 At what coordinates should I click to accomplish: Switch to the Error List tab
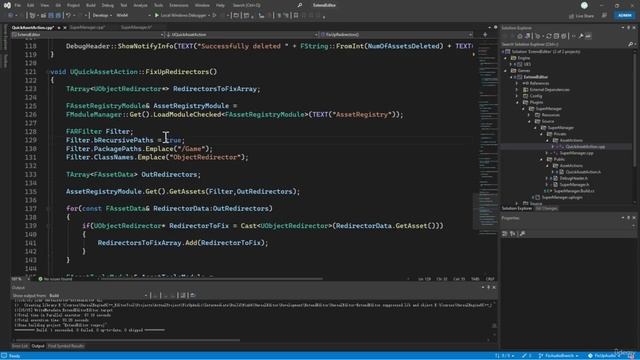[20, 346]
